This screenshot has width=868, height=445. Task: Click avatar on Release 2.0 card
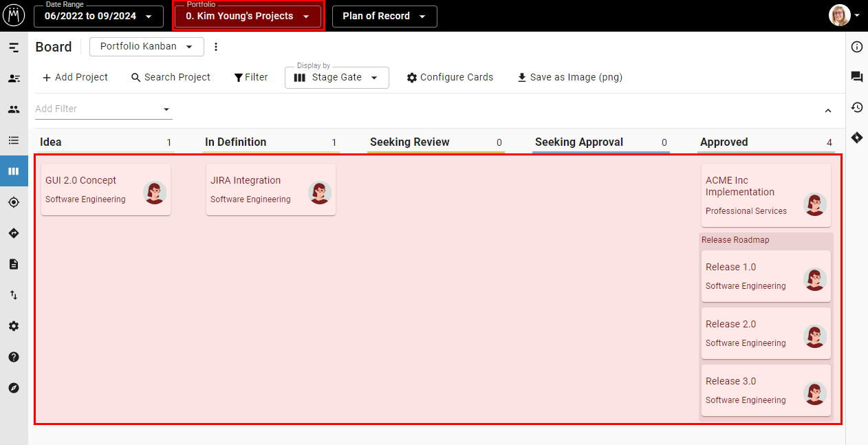click(815, 336)
